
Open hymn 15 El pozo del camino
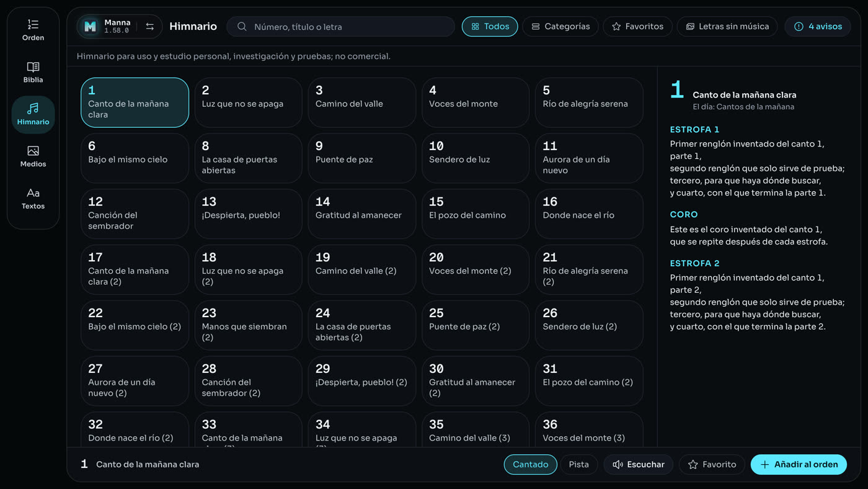click(x=476, y=214)
